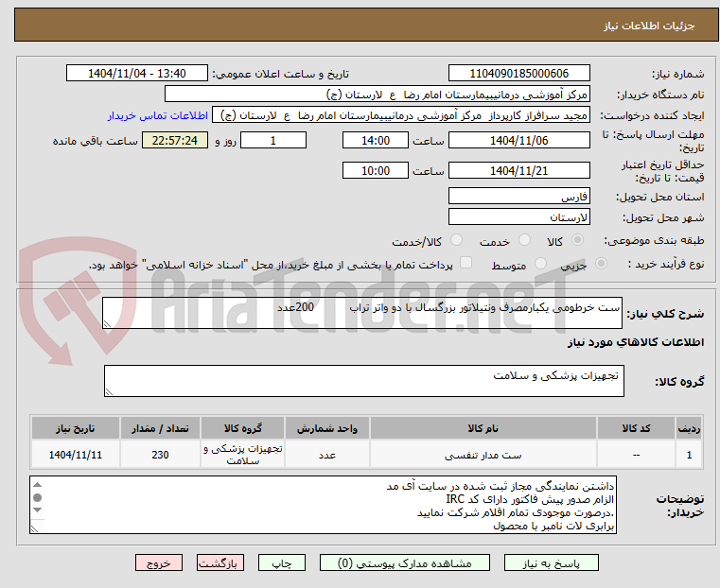Click the price validity date 1404/11/21

click(518, 170)
